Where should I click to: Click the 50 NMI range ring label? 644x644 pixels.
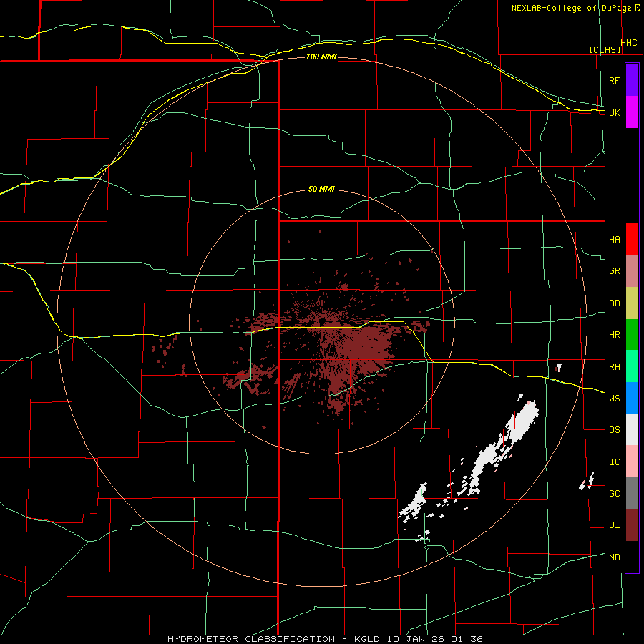coord(321,190)
